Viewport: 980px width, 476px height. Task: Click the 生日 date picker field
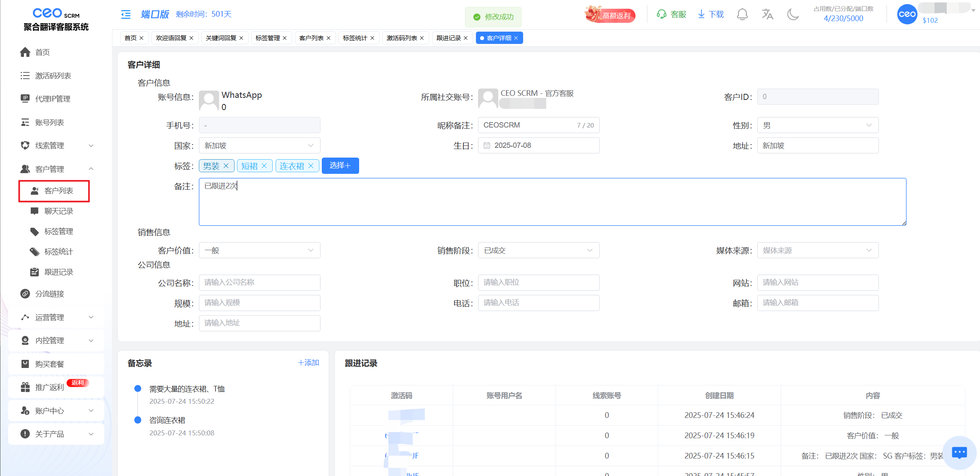pyautogui.click(x=538, y=145)
